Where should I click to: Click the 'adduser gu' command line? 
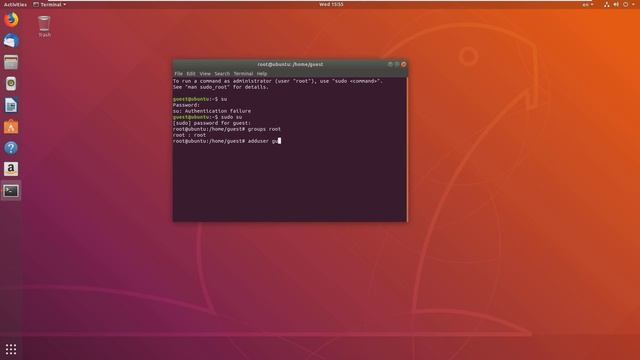click(227, 141)
